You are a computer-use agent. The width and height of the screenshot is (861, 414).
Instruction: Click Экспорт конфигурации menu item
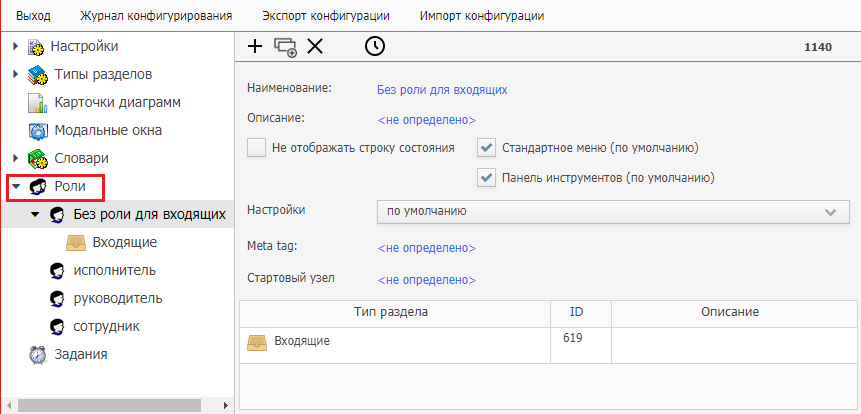coord(326,16)
